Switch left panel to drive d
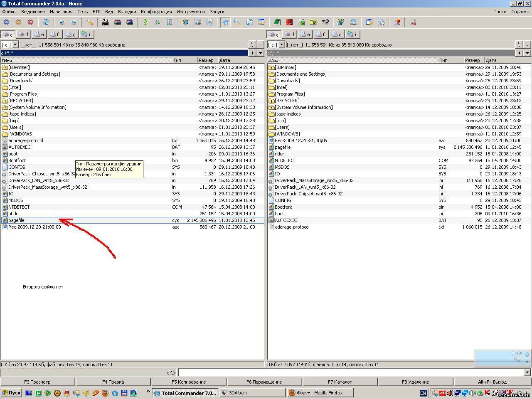 [x=24, y=34]
